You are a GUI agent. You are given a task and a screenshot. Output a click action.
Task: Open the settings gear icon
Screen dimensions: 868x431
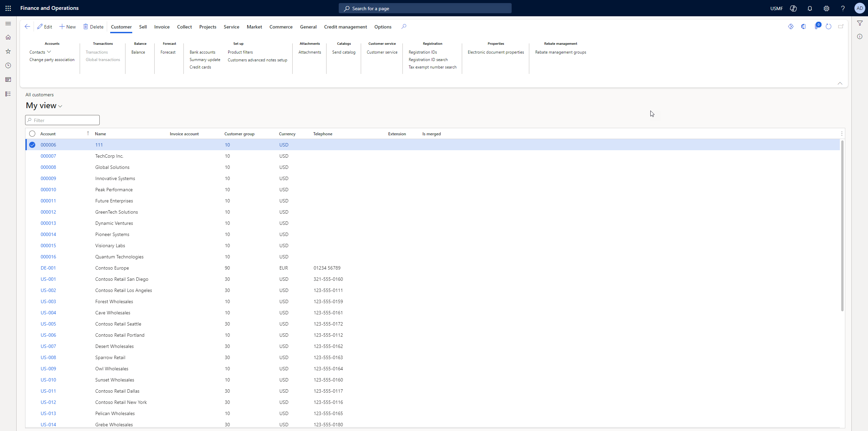[x=826, y=8]
